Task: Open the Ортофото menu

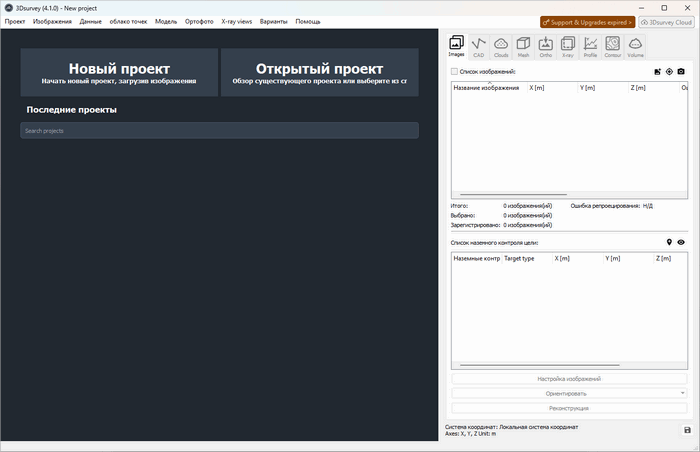Action: (x=199, y=21)
